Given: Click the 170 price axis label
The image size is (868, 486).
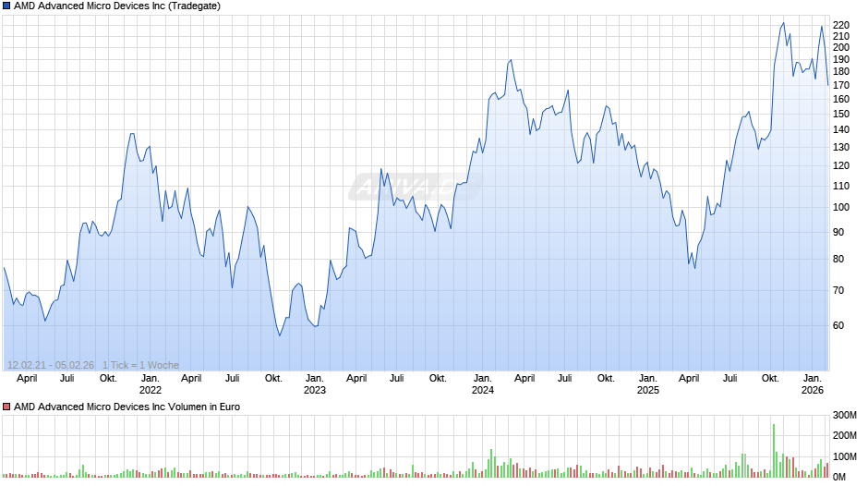Looking at the screenshot, I should tap(841, 85).
